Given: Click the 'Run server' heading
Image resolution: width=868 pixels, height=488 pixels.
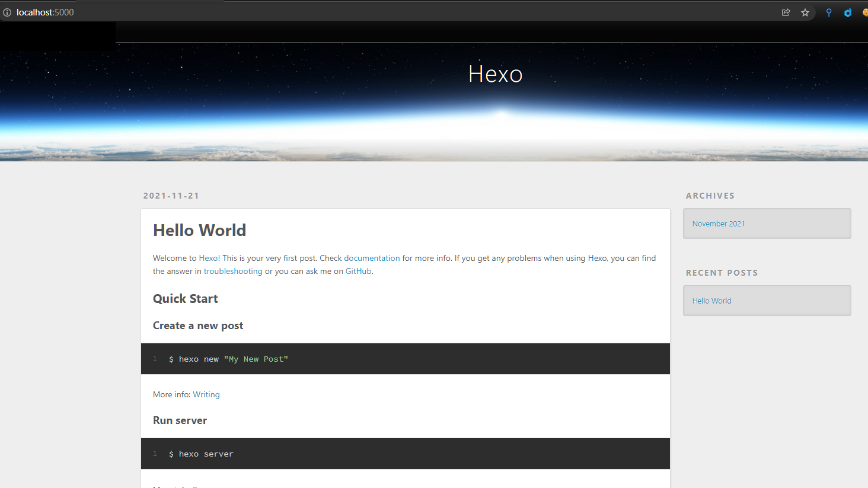Looking at the screenshot, I should [x=180, y=420].
